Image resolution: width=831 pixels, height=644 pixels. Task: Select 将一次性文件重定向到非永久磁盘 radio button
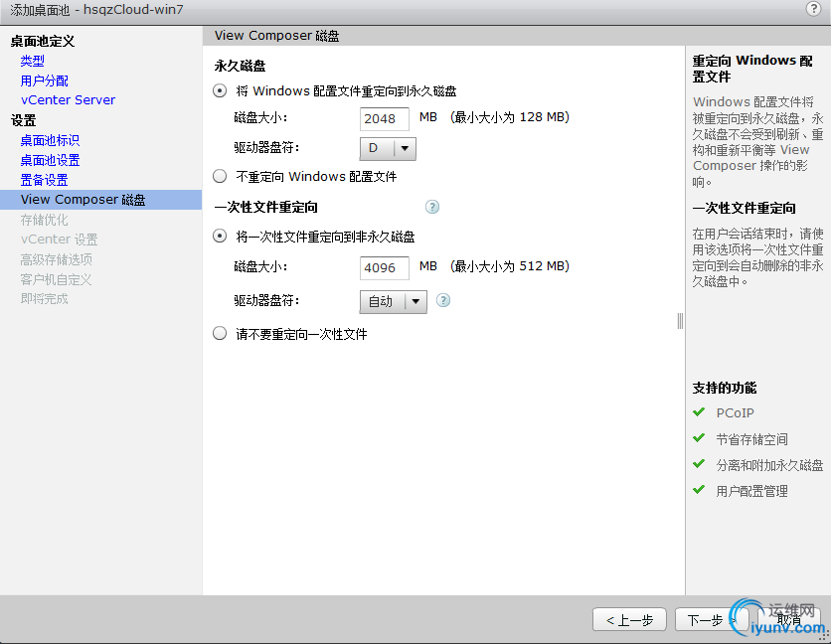[x=220, y=236]
